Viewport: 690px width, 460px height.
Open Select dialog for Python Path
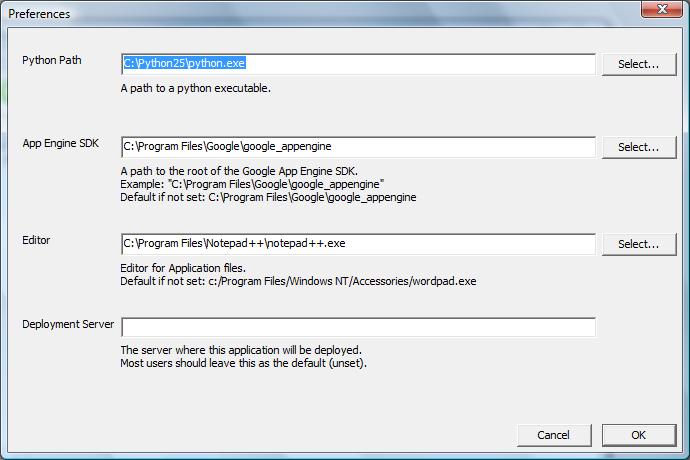(x=639, y=64)
